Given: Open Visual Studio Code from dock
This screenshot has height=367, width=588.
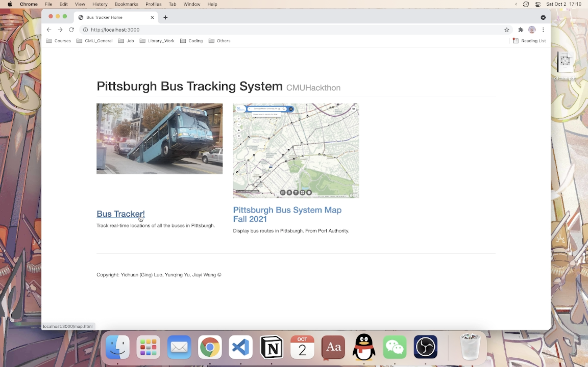Looking at the screenshot, I should point(241,347).
